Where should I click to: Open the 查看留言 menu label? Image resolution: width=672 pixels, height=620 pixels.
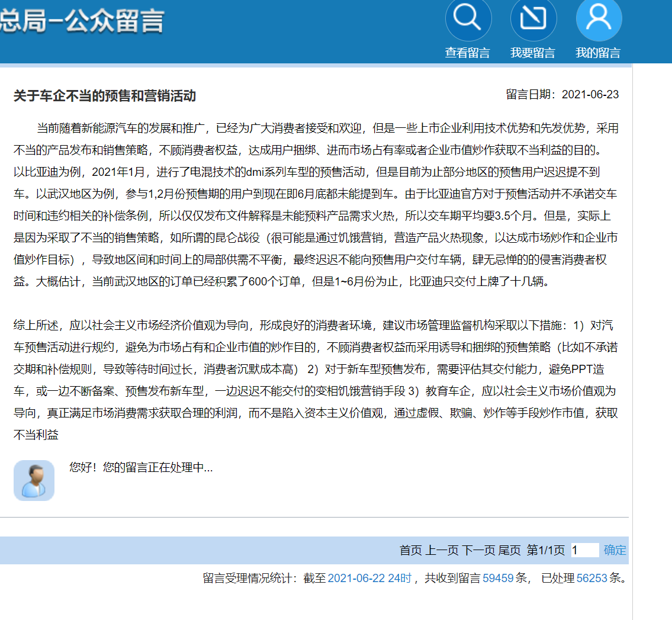point(467,53)
